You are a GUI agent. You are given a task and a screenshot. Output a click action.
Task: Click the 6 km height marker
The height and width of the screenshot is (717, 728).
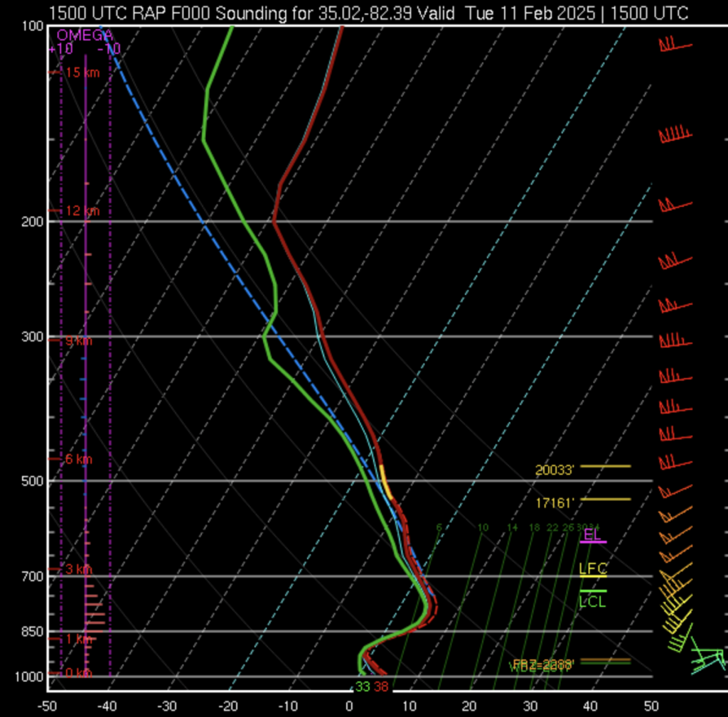click(x=78, y=459)
